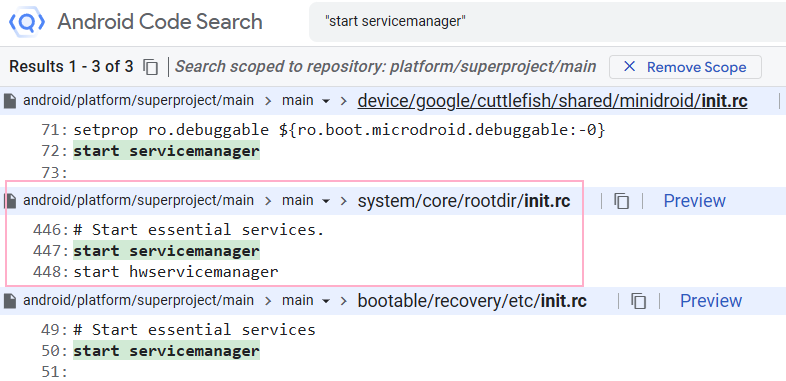786x381 pixels.
Task: Copy path icon for system/core/rootdir/init.rc
Action: pyautogui.click(x=621, y=201)
